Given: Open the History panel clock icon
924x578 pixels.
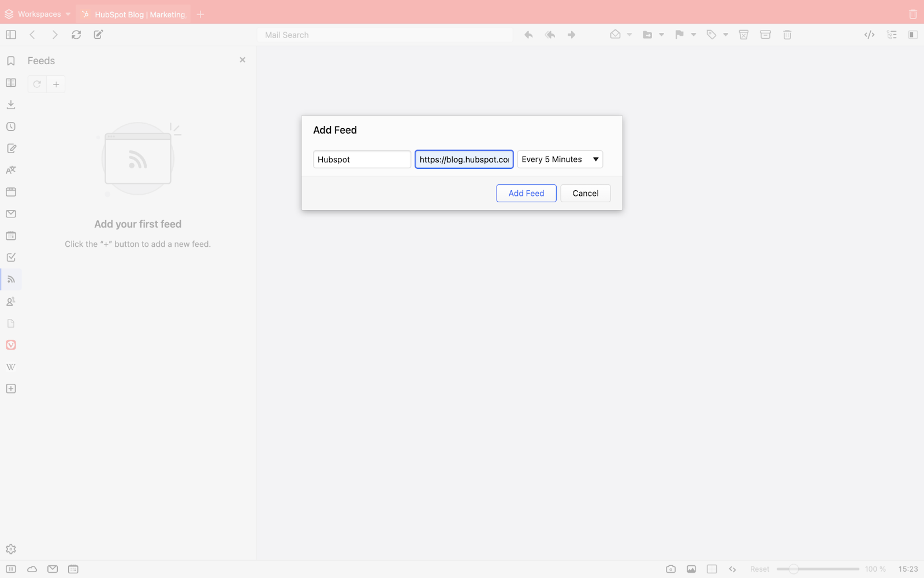Looking at the screenshot, I should click(x=11, y=127).
